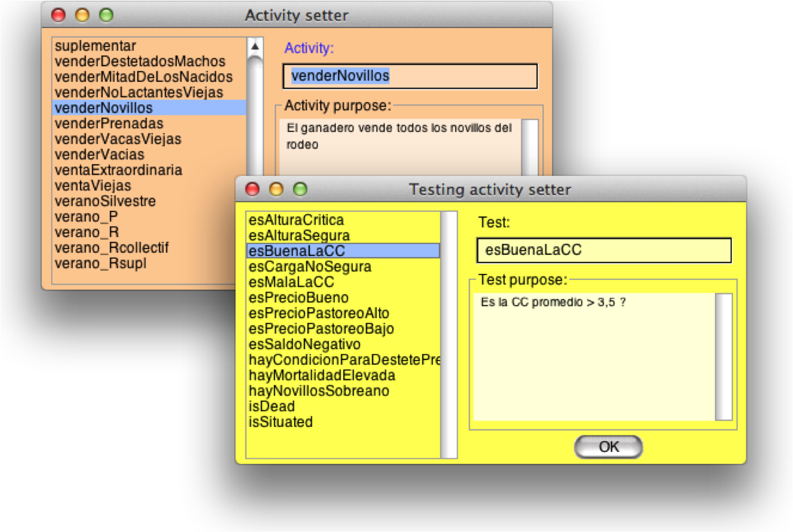Click scroll-up arrow of the activity list
Viewport: 793px width, 532px height.
tap(255, 46)
